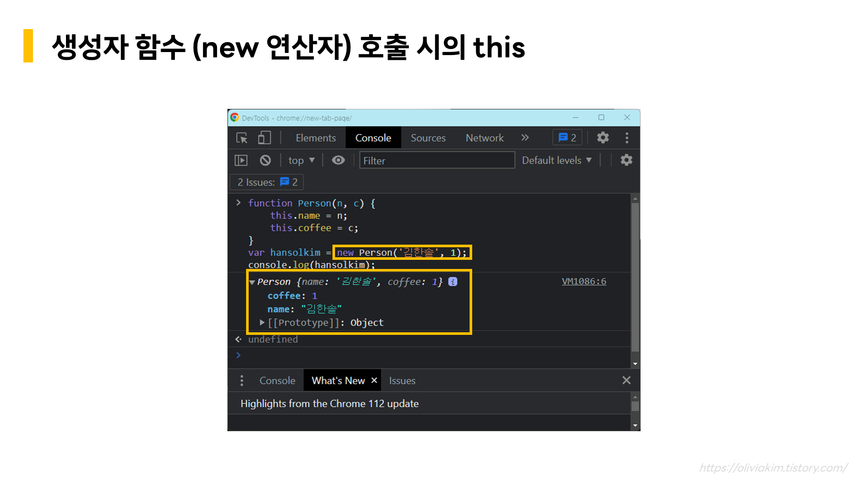The width and height of the screenshot is (868, 488).
Task: Clear the console with the ban icon
Action: 265,160
